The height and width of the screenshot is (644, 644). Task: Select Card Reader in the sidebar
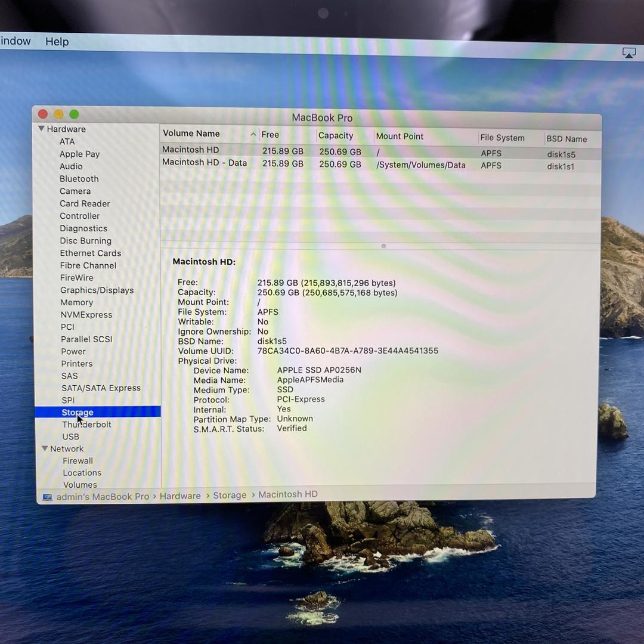(x=85, y=204)
